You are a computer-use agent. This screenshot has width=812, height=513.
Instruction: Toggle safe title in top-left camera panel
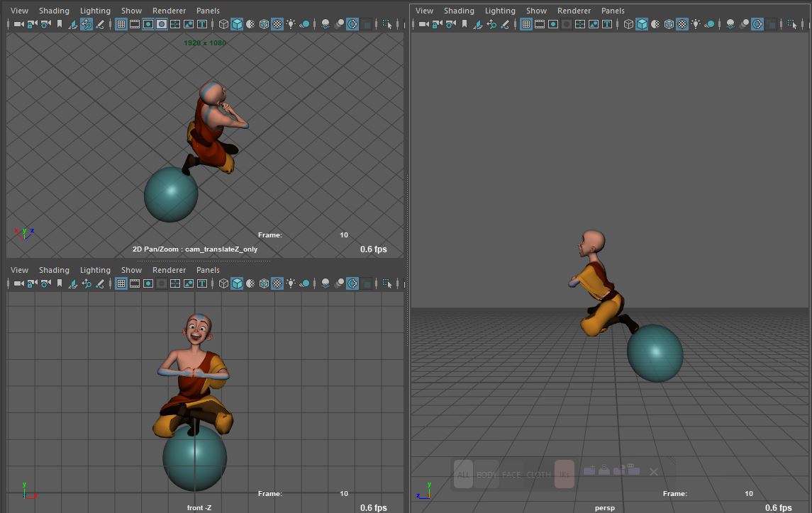point(202,24)
